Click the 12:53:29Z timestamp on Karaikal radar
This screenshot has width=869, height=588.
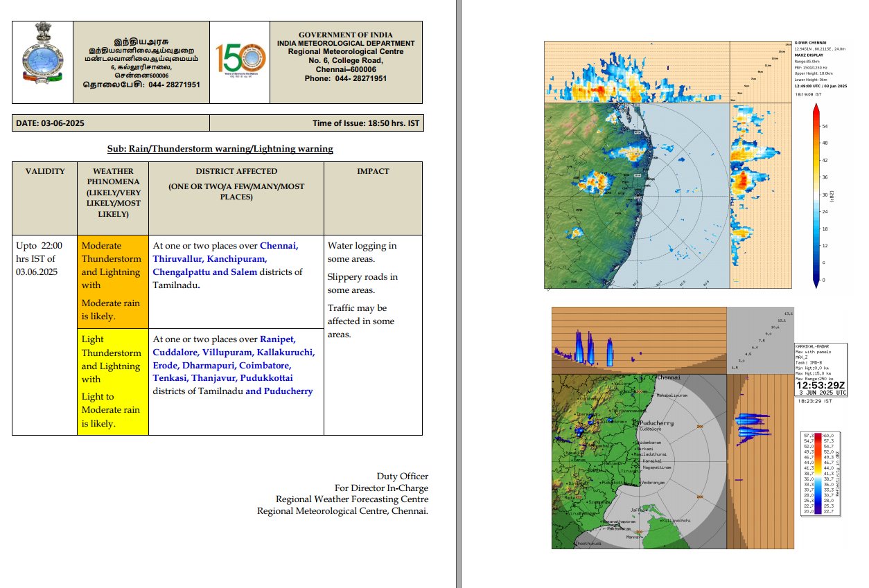821,384
